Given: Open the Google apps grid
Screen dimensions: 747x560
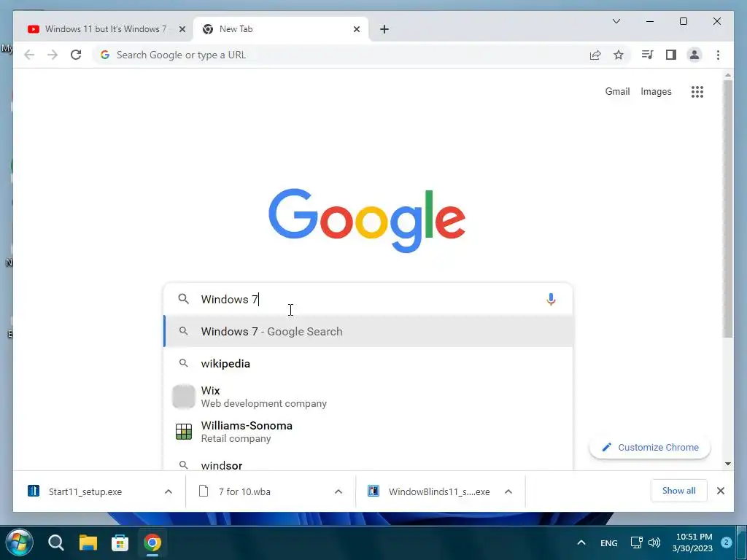Looking at the screenshot, I should pos(697,91).
